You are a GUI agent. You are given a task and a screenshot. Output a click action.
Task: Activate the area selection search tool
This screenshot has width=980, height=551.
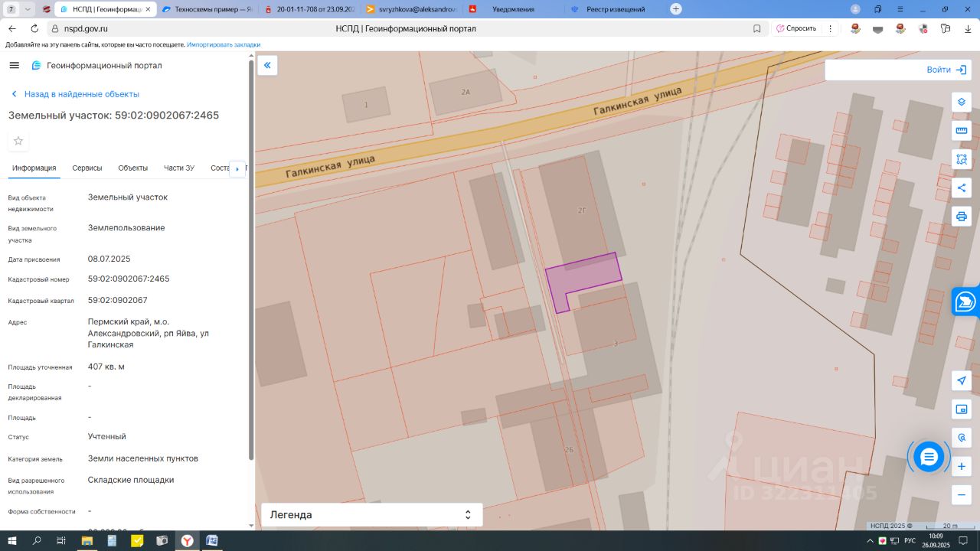pos(962,159)
